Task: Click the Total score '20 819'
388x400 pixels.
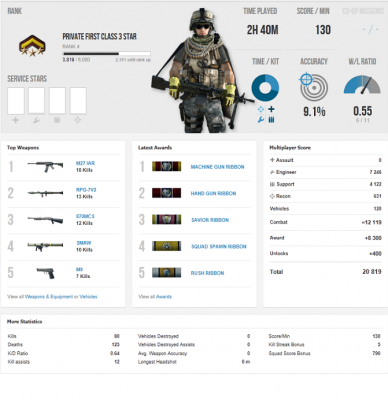Action: [x=372, y=272]
